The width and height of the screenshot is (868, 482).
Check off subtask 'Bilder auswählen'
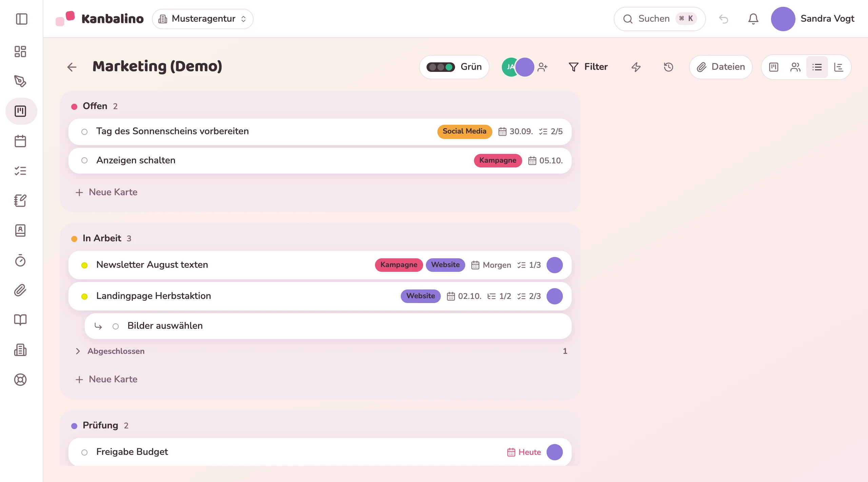click(116, 326)
